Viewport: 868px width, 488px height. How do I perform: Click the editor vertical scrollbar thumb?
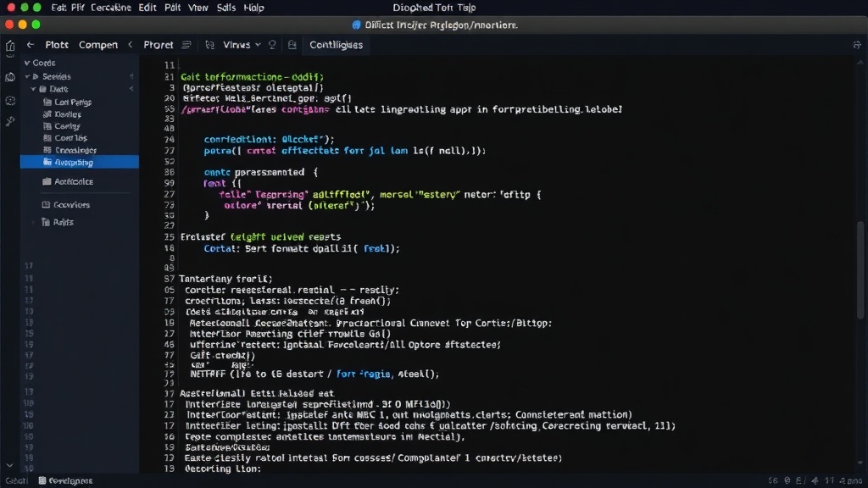[x=860, y=269]
